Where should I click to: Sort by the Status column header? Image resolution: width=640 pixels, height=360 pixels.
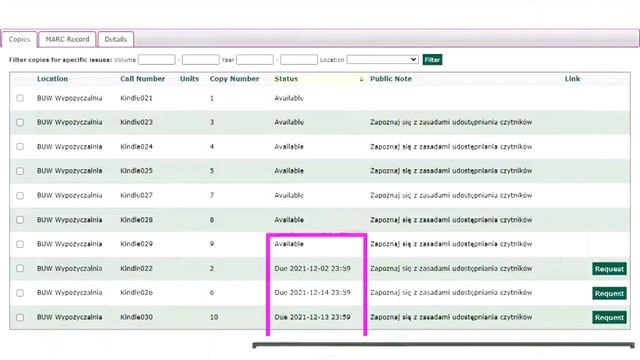tap(286, 79)
